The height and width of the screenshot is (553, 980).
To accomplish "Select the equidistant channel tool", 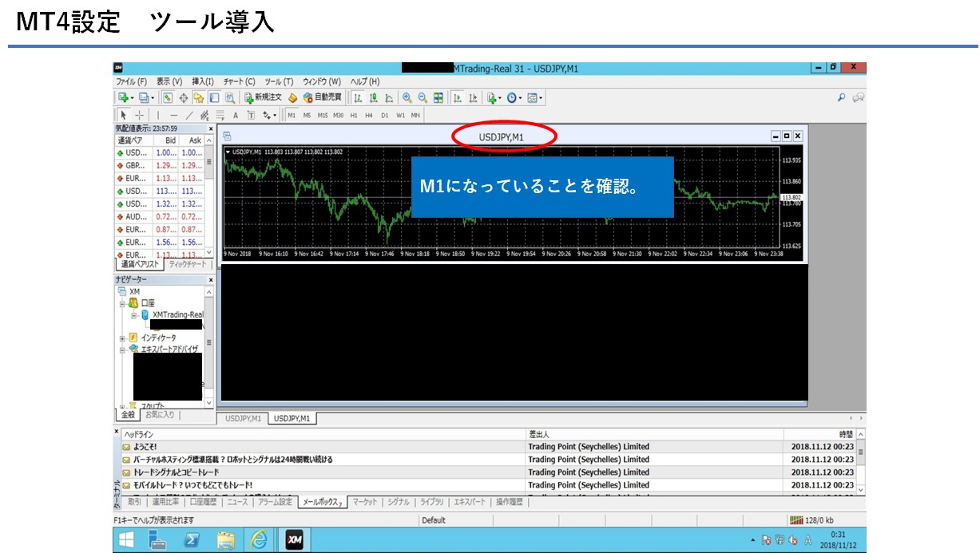I will click(205, 115).
